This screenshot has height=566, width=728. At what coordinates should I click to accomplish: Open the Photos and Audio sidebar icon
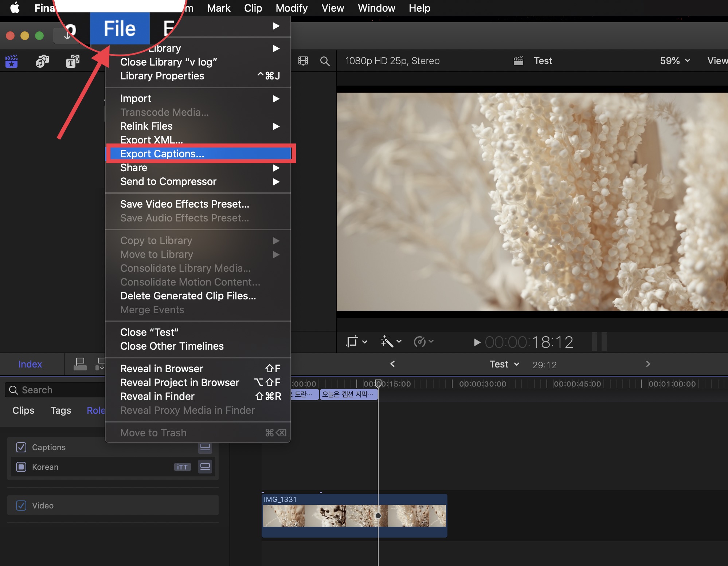coord(42,61)
